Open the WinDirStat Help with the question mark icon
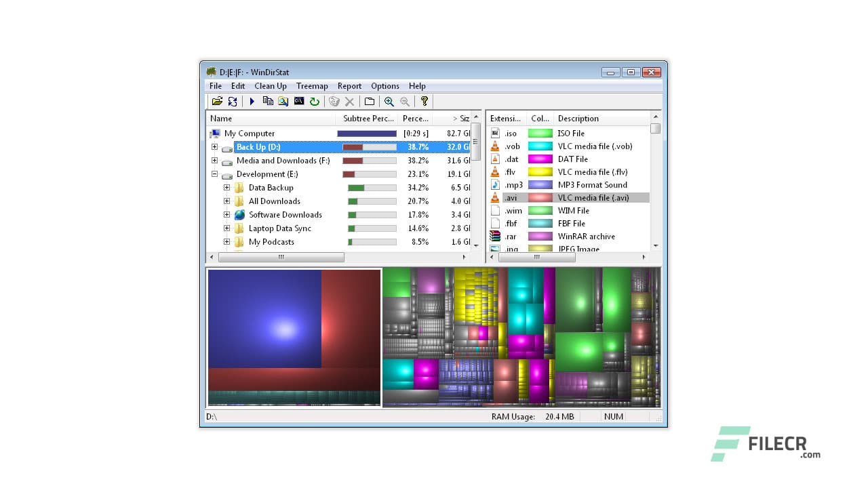 click(423, 101)
